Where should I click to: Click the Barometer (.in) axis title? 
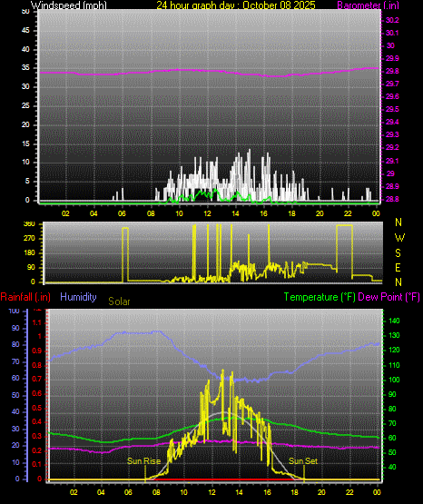tap(368, 5)
